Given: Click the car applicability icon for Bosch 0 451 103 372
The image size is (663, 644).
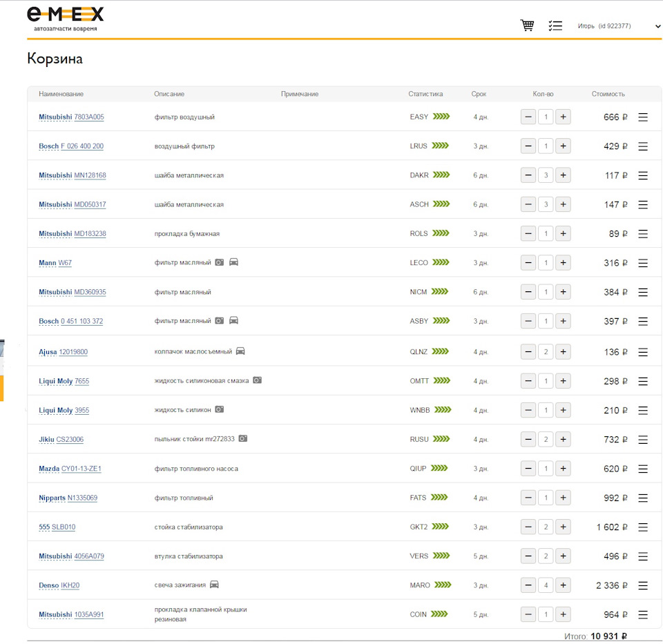Looking at the screenshot, I should [233, 320].
